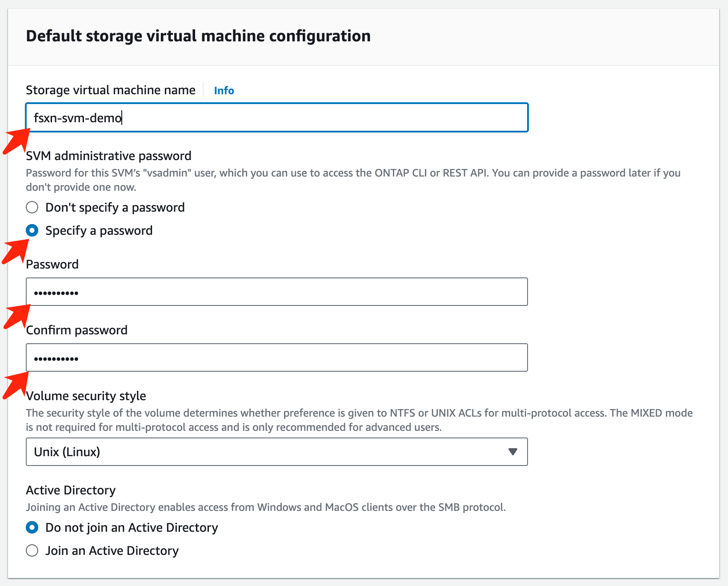Open the Volume security style dropdown
This screenshot has width=728, height=586.
click(x=276, y=452)
